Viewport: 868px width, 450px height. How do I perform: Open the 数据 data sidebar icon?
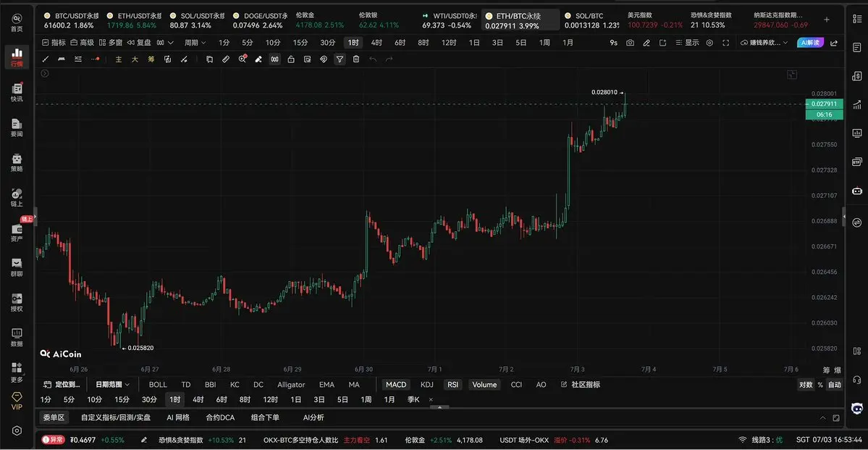[x=17, y=337]
